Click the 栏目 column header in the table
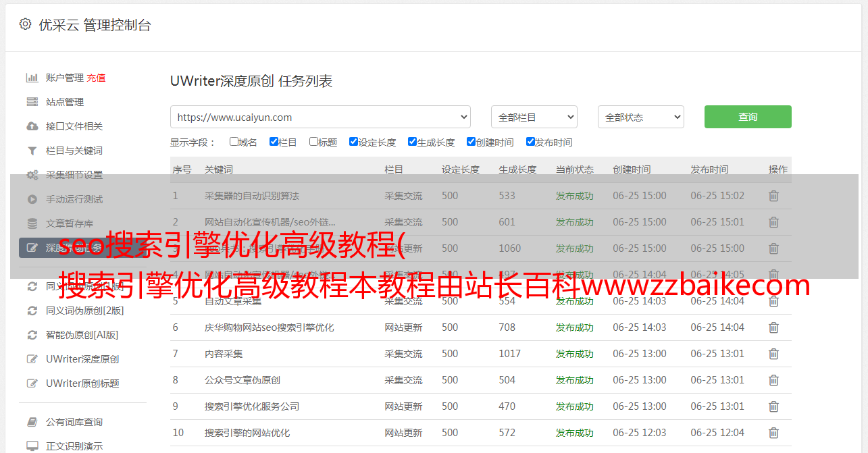Image resolution: width=868 pixels, height=453 pixels. point(394,169)
